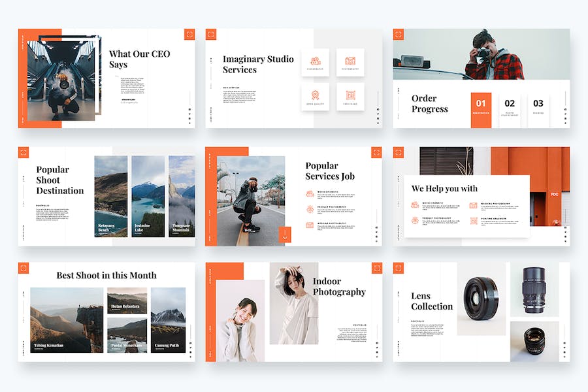Click the Printing Organizer icon
588x392 pixels.
coord(473,220)
